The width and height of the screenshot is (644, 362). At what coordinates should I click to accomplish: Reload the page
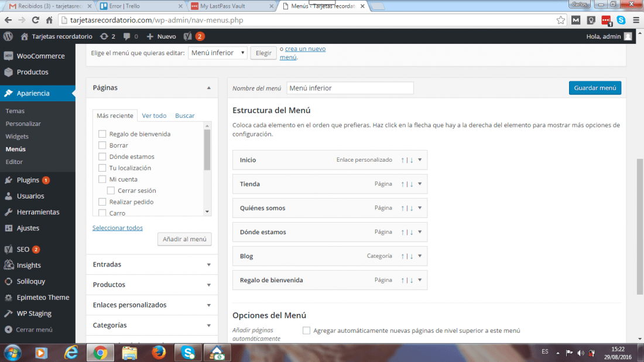36,20
